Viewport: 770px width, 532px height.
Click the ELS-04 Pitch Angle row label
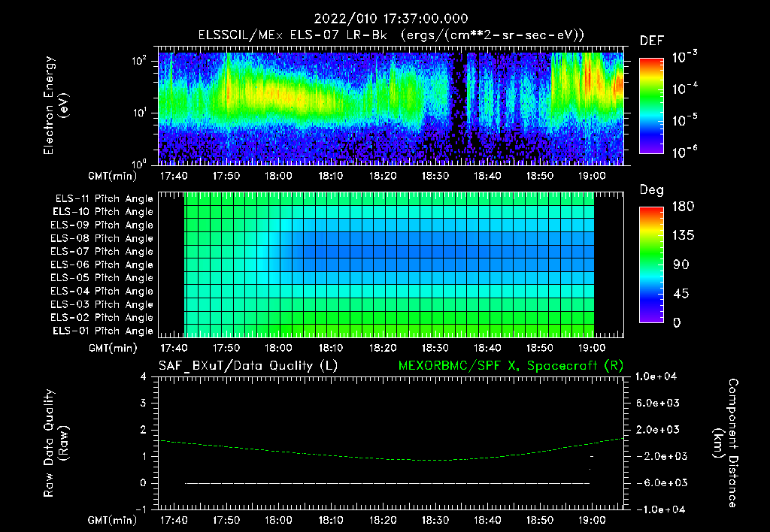[102, 292]
